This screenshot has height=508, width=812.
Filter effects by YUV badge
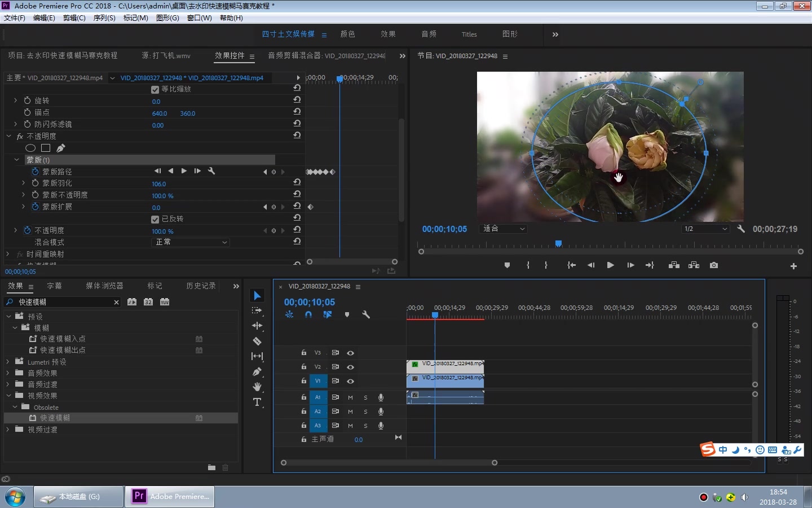pos(165,302)
